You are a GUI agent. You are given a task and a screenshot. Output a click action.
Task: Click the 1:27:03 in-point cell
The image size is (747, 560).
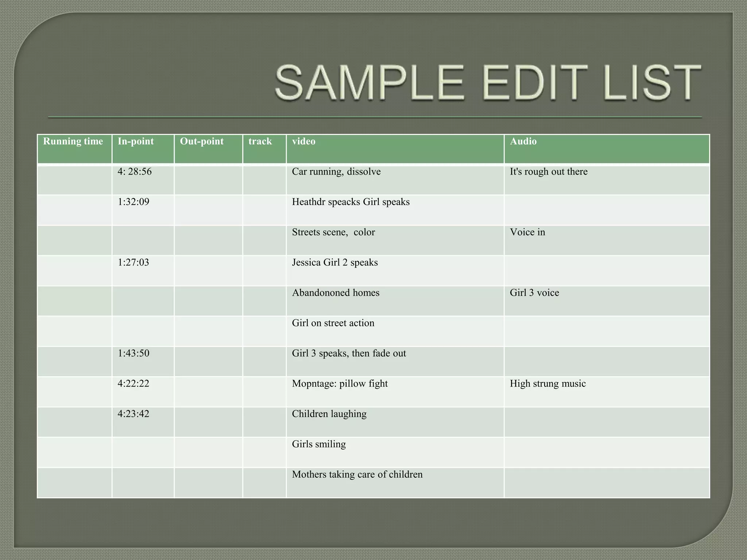point(143,271)
